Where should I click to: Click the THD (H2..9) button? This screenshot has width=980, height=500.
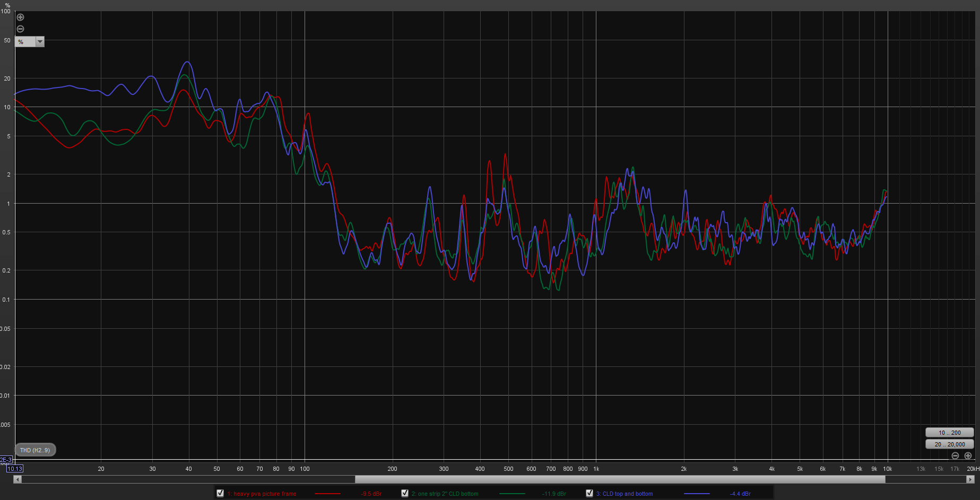35,450
